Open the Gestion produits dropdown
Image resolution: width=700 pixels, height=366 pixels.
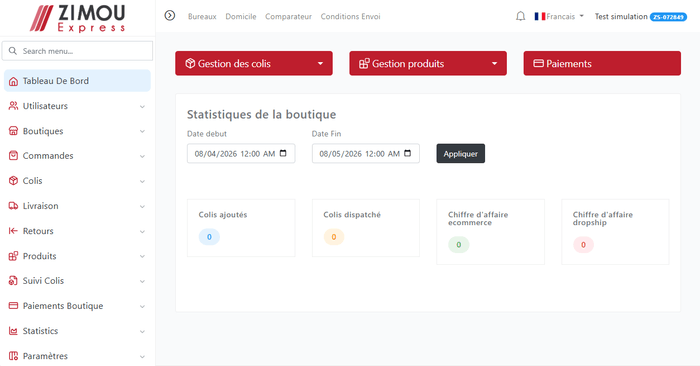pos(428,63)
